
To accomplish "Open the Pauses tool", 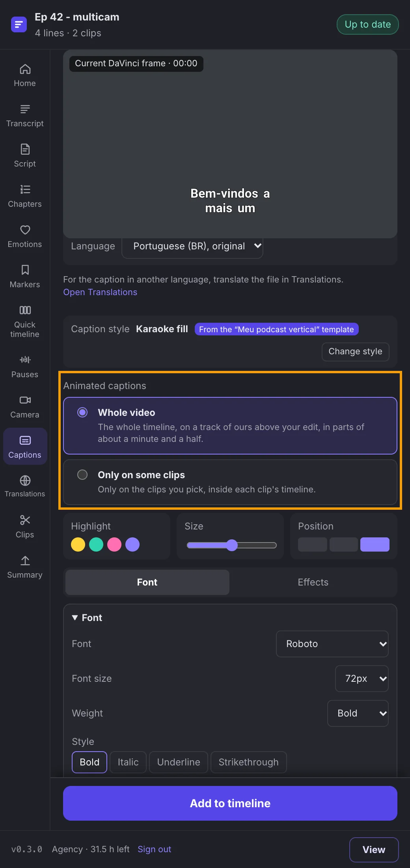I will (x=25, y=367).
